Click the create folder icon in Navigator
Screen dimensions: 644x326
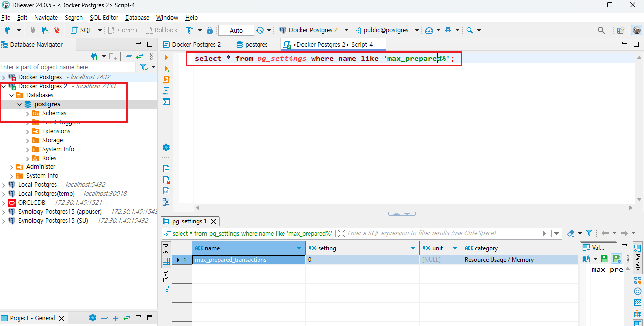click(x=113, y=56)
